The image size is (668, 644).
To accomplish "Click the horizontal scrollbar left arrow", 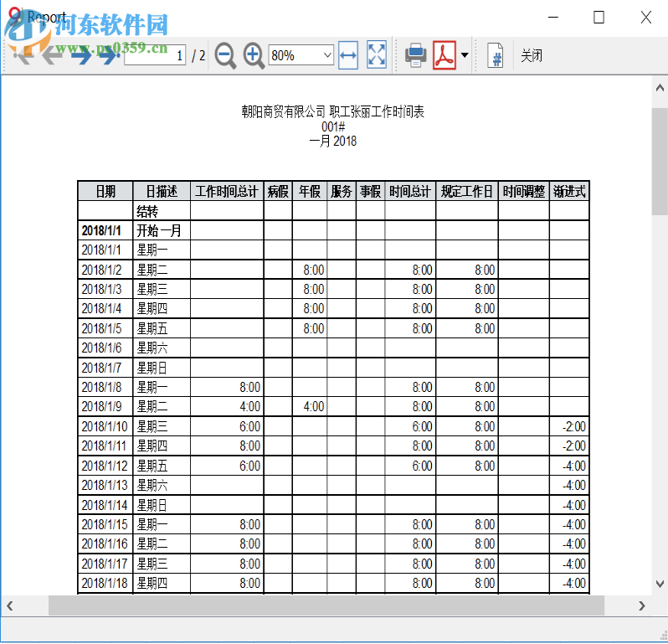I will pos(9,605).
